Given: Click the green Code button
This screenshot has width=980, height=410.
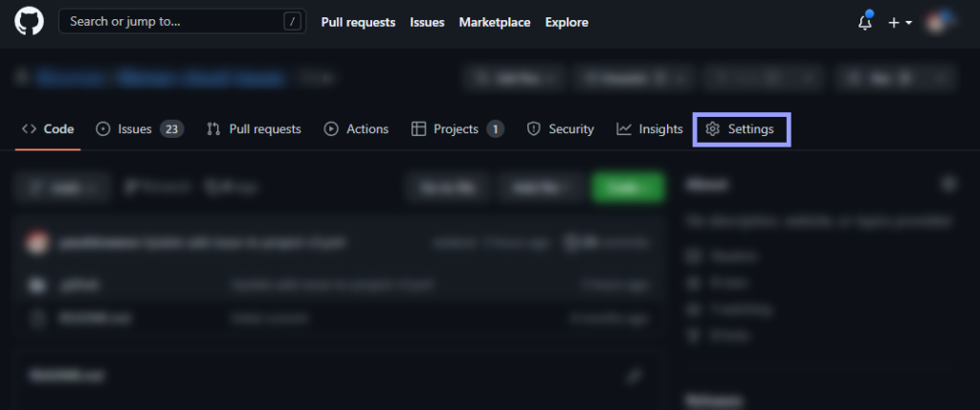Looking at the screenshot, I should (628, 187).
